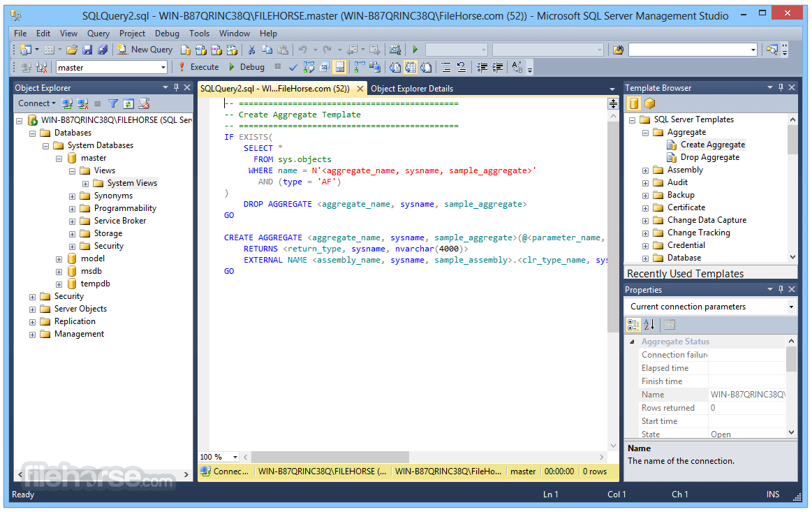Click the editor horizontal scrollbar thumb

(330, 457)
